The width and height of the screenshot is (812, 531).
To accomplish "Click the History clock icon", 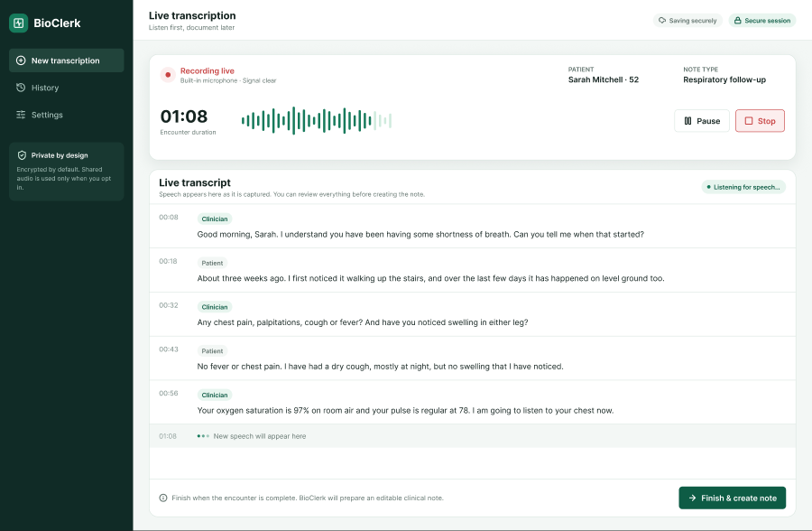I will [21, 88].
